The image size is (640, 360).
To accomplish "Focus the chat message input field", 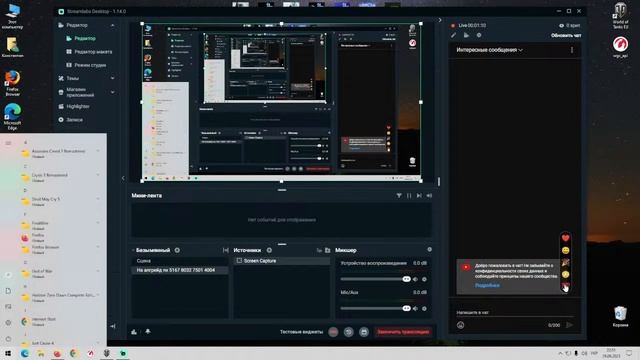I will (x=514, y=313).
